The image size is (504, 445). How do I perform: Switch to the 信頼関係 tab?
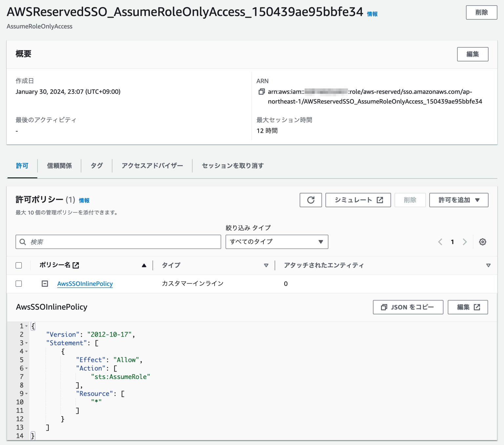[59, 166]
